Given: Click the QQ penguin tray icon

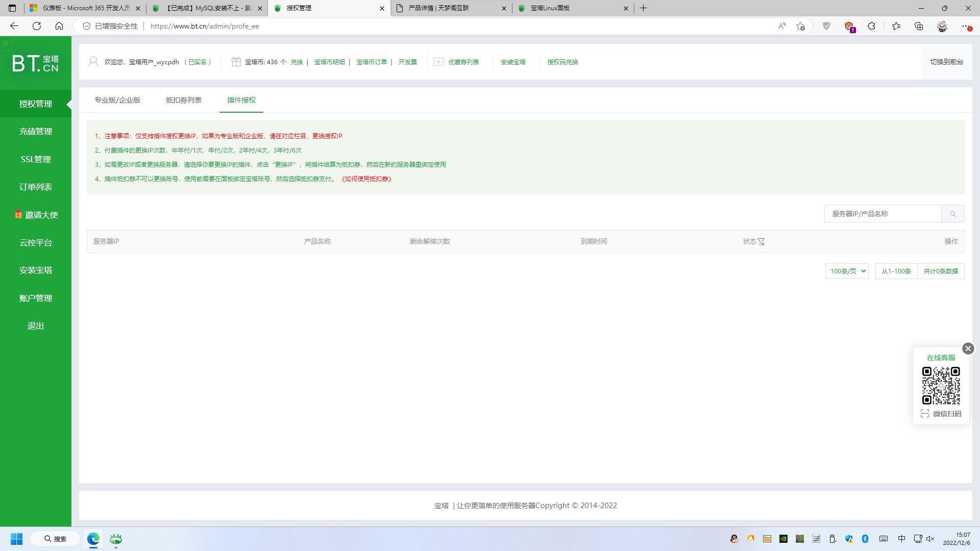Looking at the screenshot, I should coord(734,539).
